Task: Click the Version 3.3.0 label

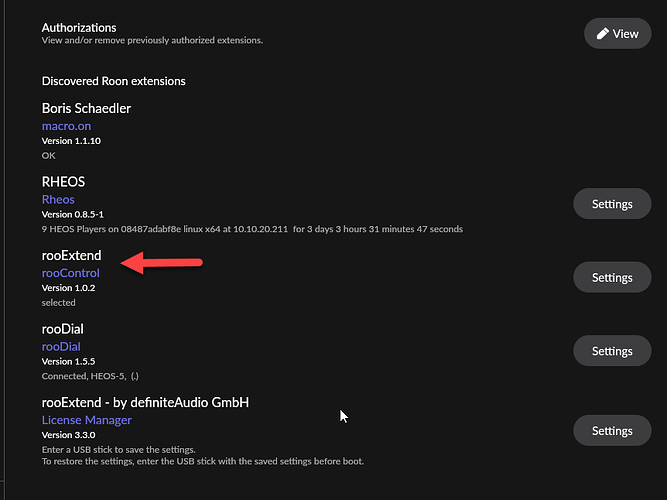Action: coord(68,435)
